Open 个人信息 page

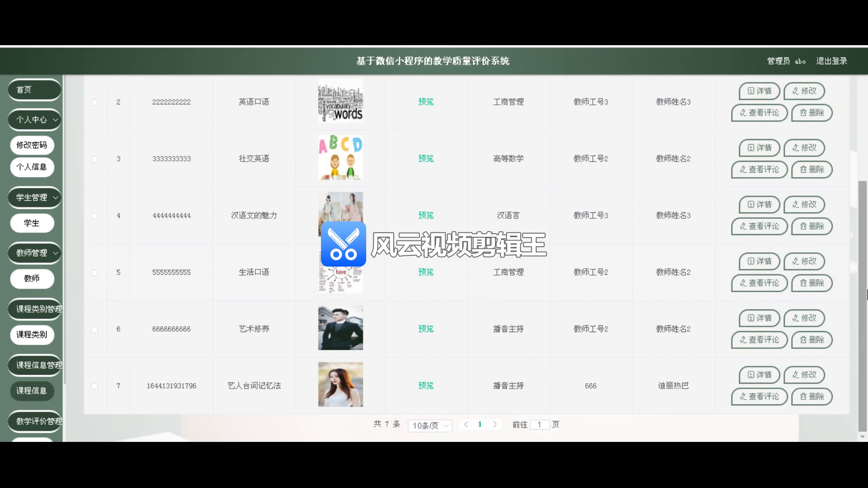[32, 167]
